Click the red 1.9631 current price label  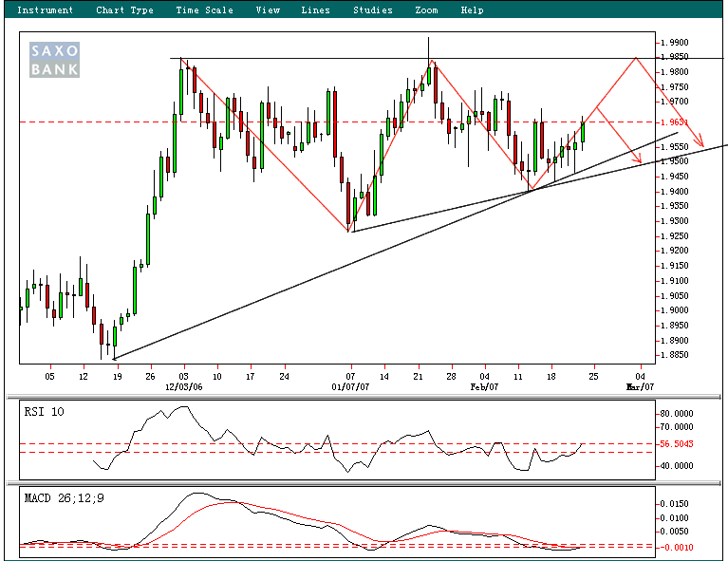click(x=674, y=122)
